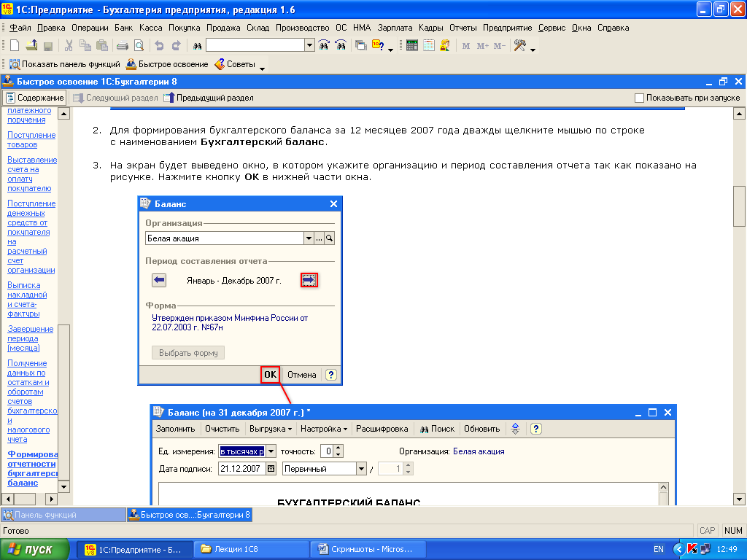Open the Файл menu
The image size is (747, 560).
[x=20, y=28]
